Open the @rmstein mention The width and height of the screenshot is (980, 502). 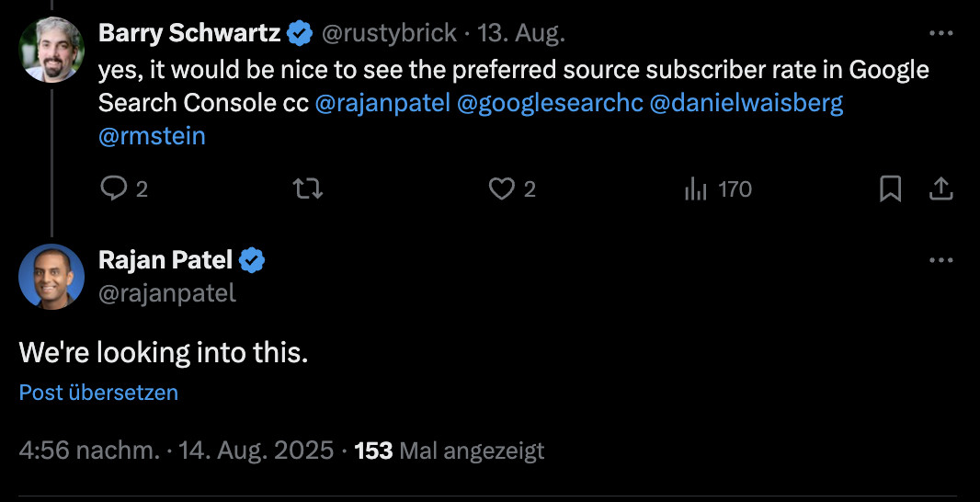coord(152,137)
